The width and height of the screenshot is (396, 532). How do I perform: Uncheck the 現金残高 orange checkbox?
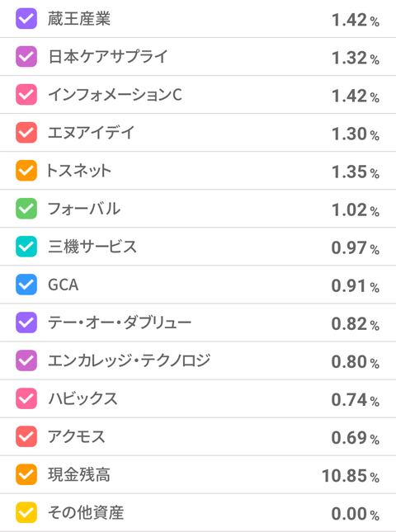tap(26, 474)
